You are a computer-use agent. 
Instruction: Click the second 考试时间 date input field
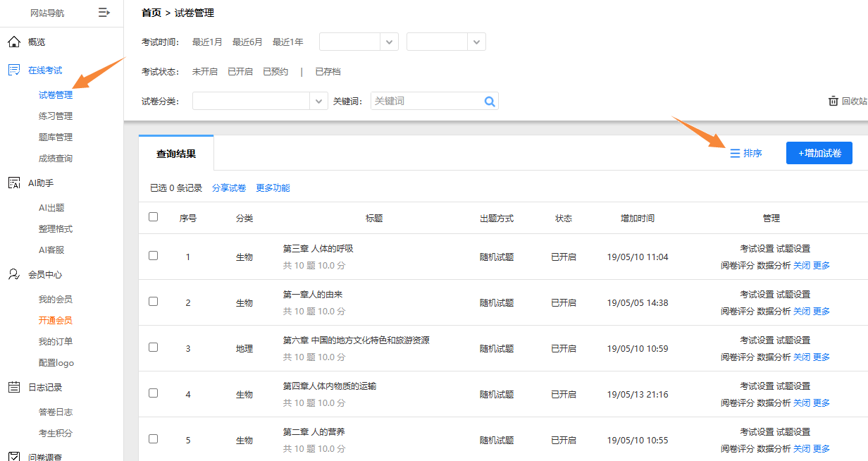click(x=438, y=42)
